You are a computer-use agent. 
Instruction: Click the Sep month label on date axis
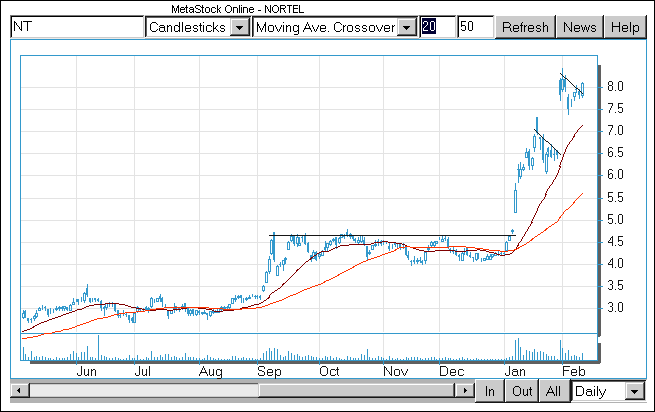[x=269, y=371]
